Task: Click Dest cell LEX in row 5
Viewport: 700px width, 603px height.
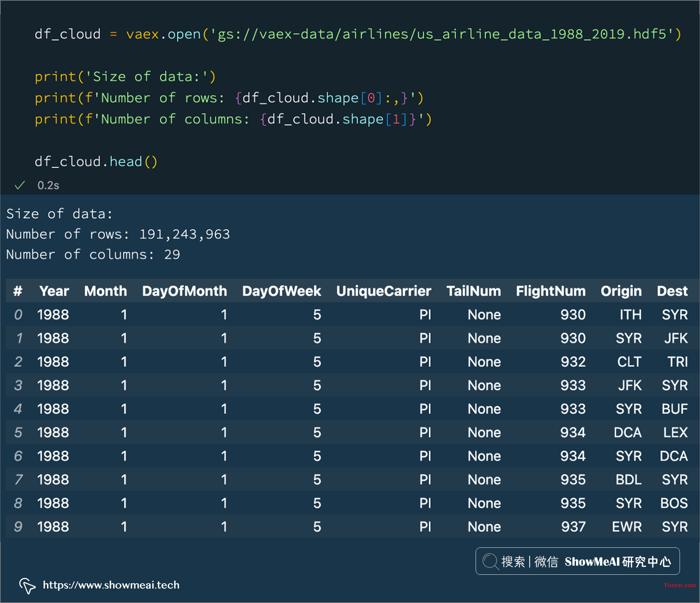Action: [675, 432]
